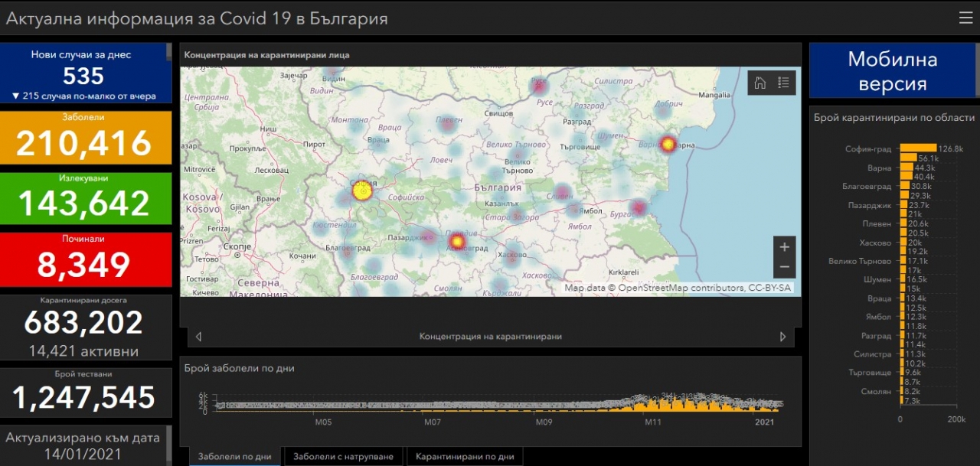
Task: Click the Варна bar showing 44.3k
Action: [x=906, y=168]
